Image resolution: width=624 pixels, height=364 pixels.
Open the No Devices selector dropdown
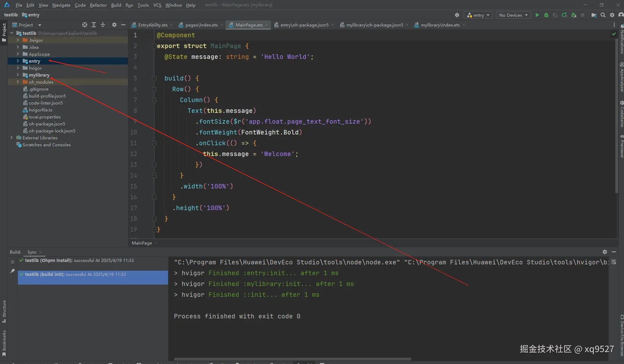coord(513,15)
